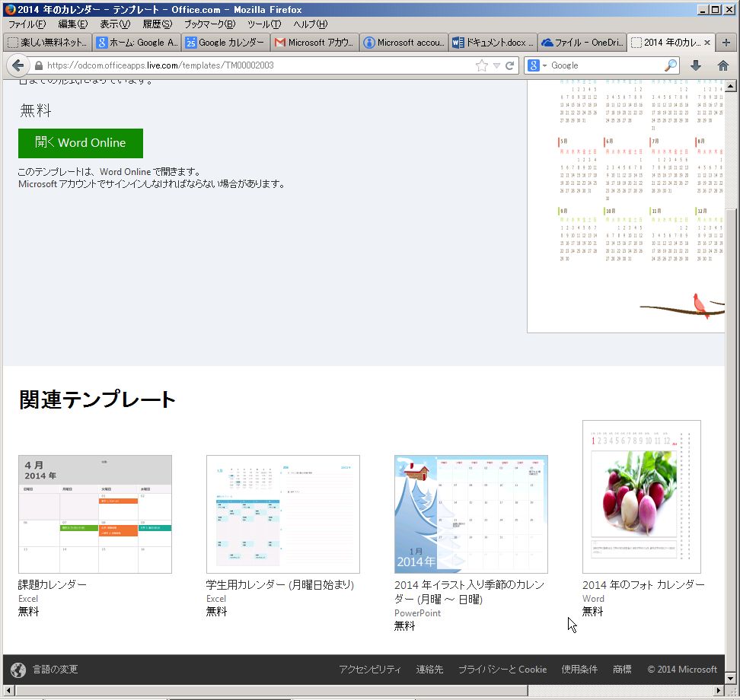This screenshot has height=700, width=740.
Task: Click プライバシーと Cookie footer link
Action: [502, 670]
